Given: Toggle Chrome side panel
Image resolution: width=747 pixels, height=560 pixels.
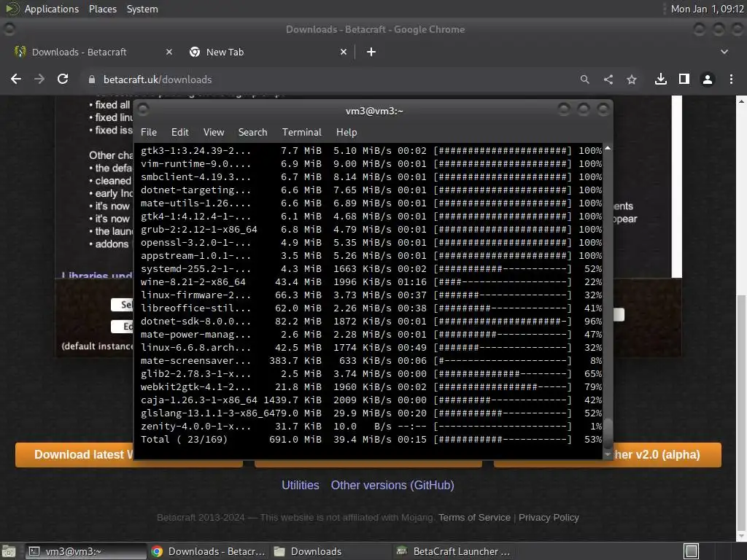Looking at the screenshot, I should [x=684, y=79].
